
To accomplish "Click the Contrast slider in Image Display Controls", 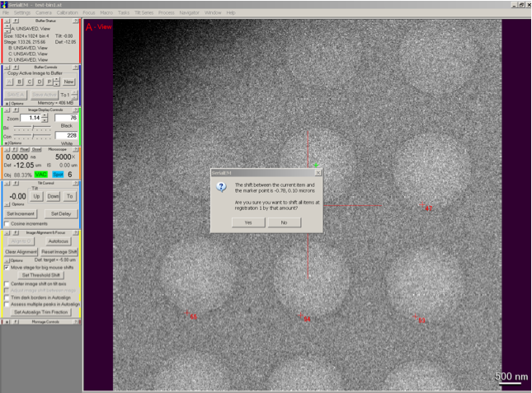I will (31, 136).
